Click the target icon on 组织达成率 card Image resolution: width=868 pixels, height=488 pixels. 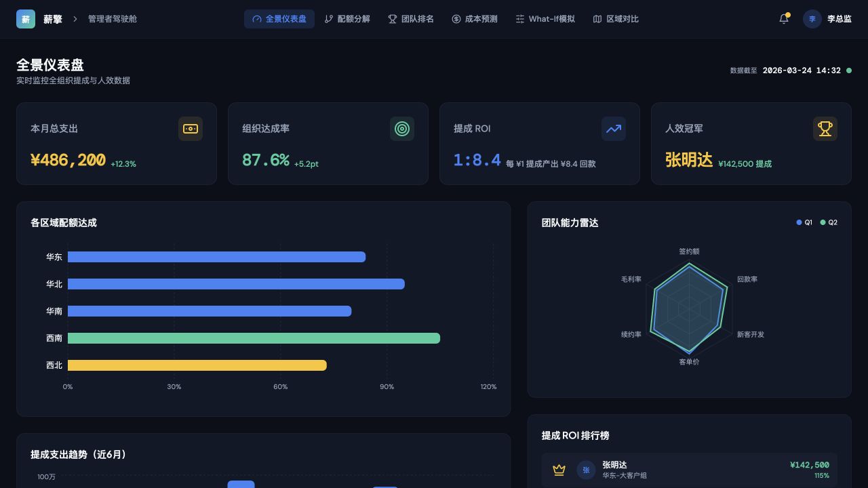[x=402, y=129]
